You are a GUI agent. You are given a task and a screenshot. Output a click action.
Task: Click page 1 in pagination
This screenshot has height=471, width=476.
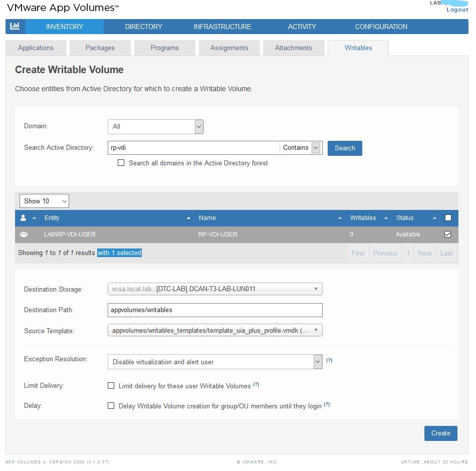point(408,253)
